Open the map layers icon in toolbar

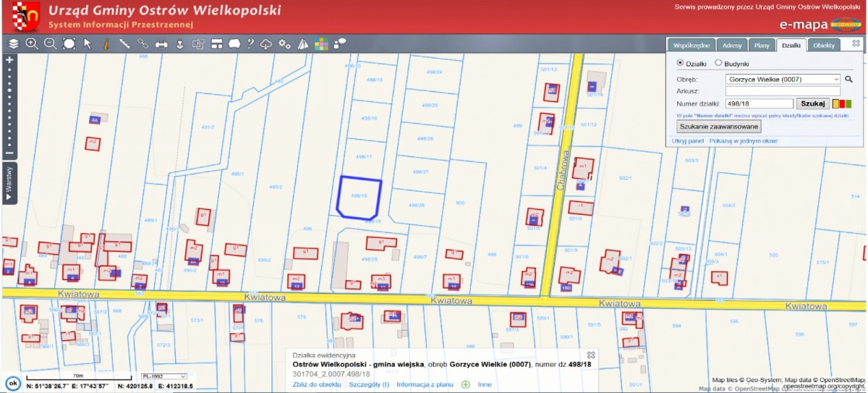[x=13, y=43]
